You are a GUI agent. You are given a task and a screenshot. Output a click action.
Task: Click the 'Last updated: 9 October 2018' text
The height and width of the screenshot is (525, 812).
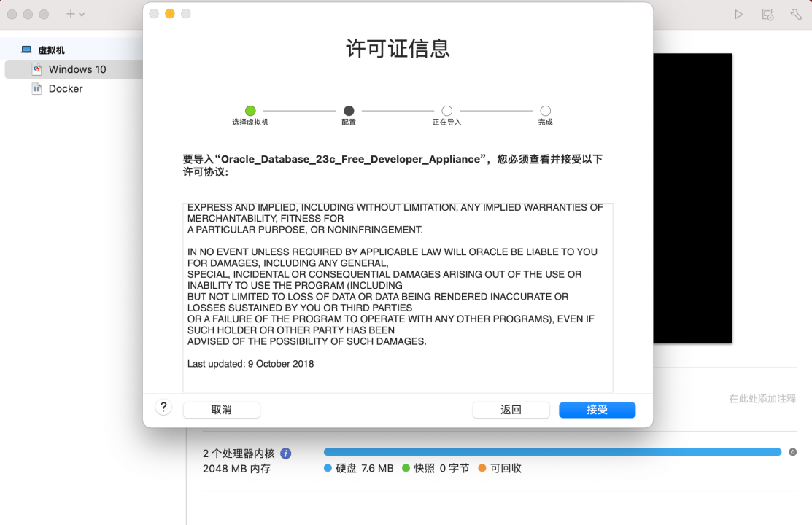[251, 364]
